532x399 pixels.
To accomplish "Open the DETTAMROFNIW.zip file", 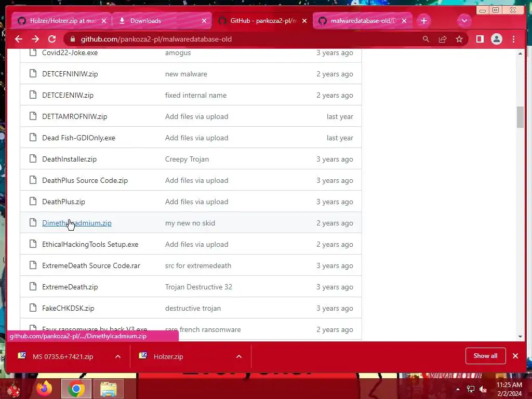I will (x=75, y=117).
